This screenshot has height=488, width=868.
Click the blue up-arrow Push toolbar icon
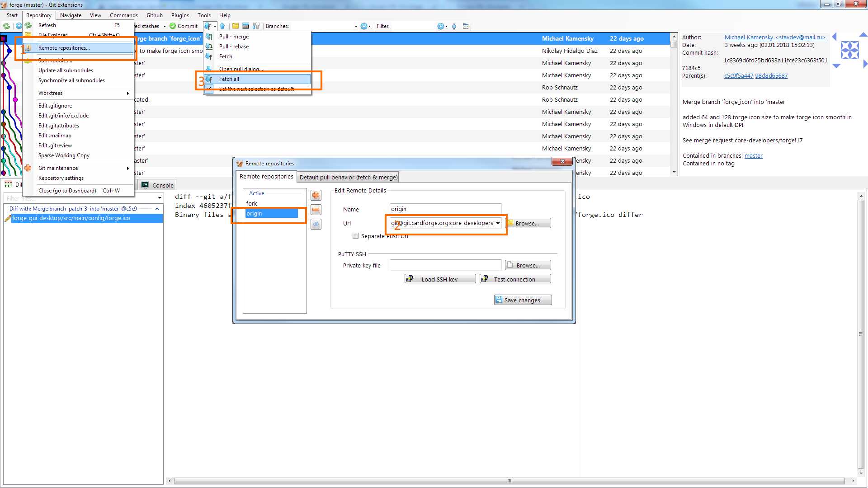222,26
